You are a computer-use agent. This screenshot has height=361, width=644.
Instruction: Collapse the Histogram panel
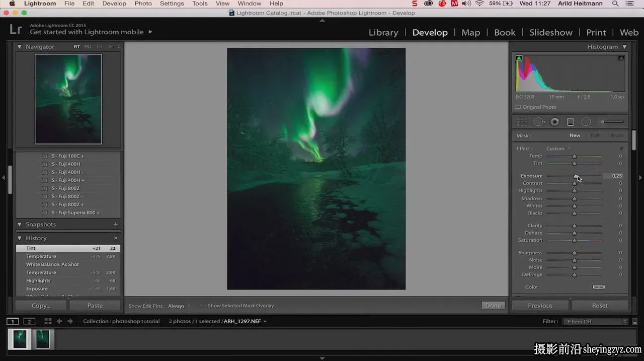[x=624, y=47]
